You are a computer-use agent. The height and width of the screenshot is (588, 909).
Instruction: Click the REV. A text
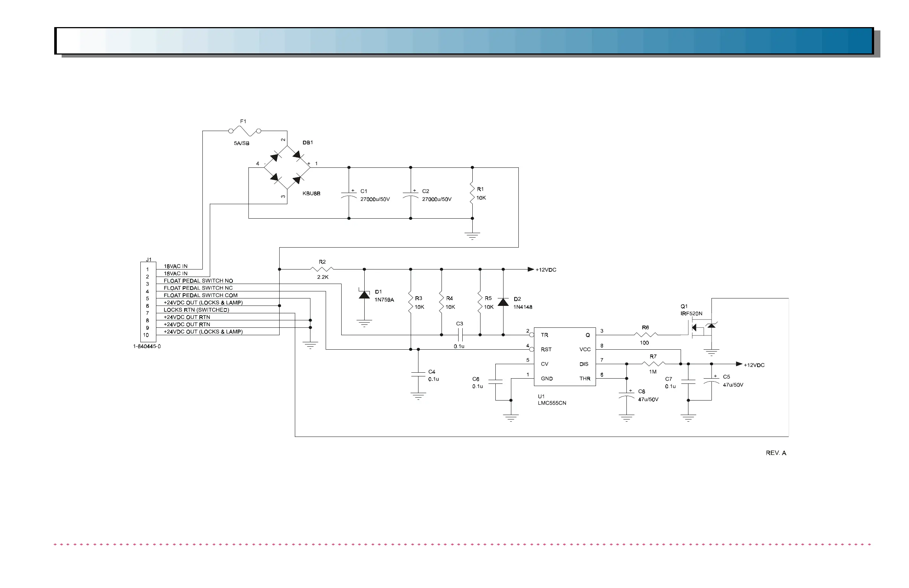776,453
